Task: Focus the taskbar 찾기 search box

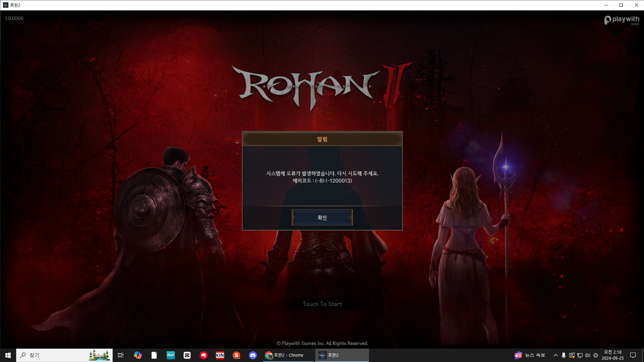Action: click(64, 355)
